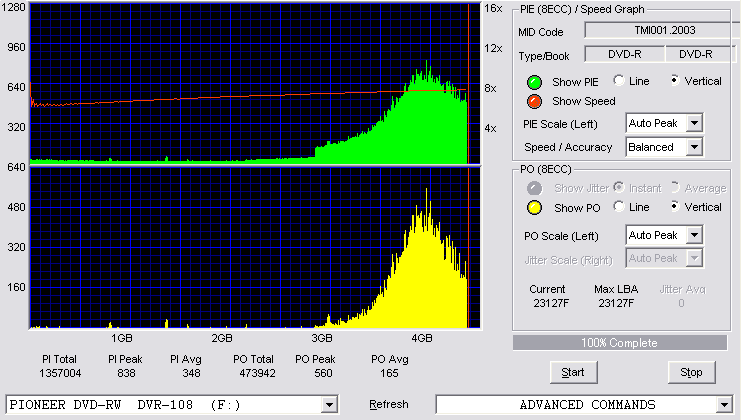The width and height of the screenshot is (742, 420).
Task: Click the Show Speed label
Action: pyautogui.click(x=584, y=101)
